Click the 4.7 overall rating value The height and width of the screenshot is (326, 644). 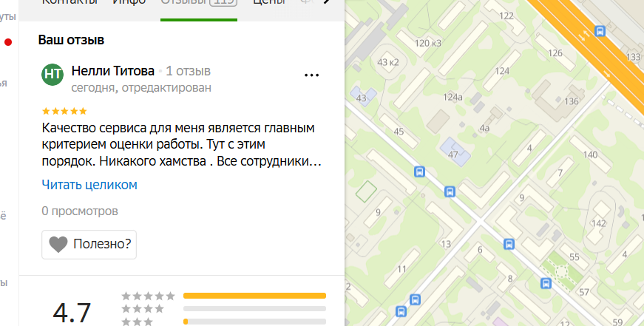click(x=72, y=313)
